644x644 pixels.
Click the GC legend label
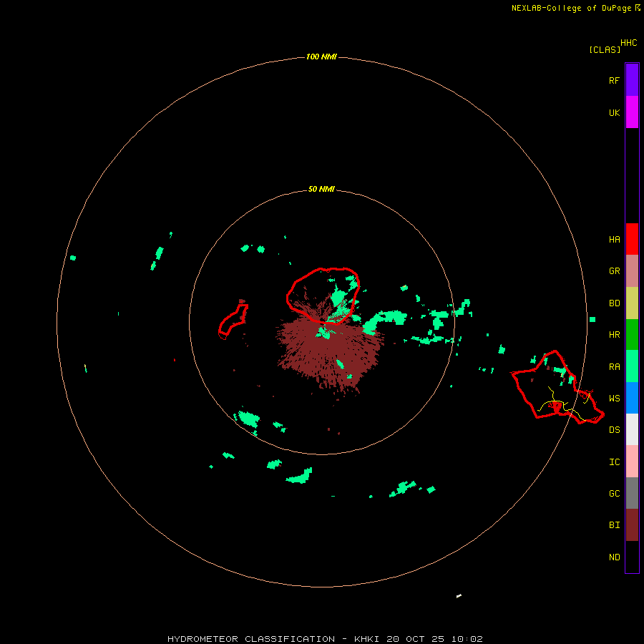614,493
